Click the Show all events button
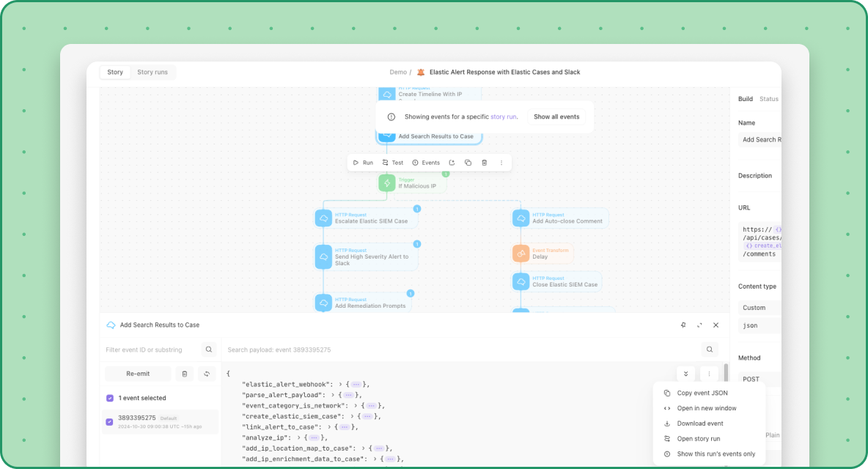The height and width of the screenshot is (469, 868). 556,117
